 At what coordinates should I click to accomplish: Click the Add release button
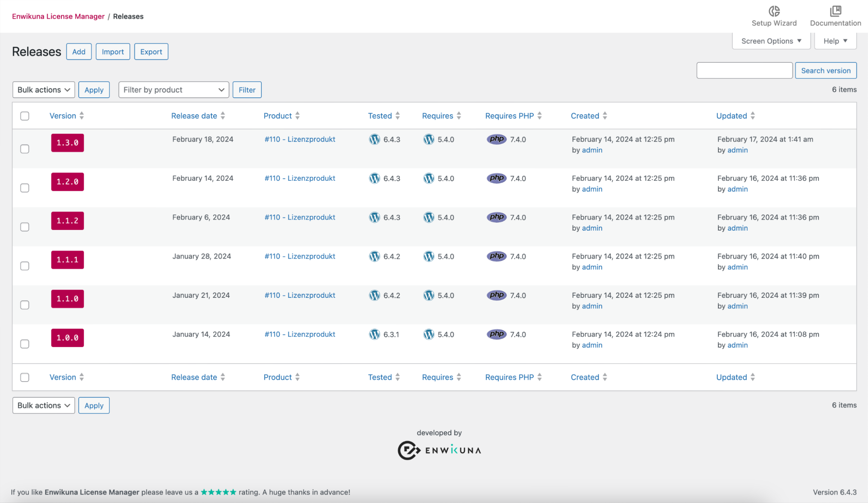(x=79, y=52)
